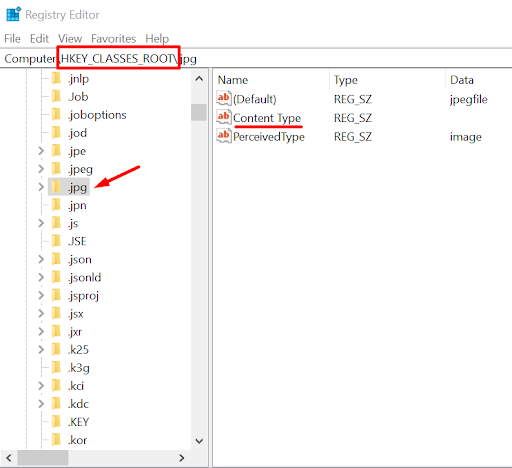The height and width of the screenshot is (468, 512).
Task: Click the .KEY folder icon
Action: 57,422
